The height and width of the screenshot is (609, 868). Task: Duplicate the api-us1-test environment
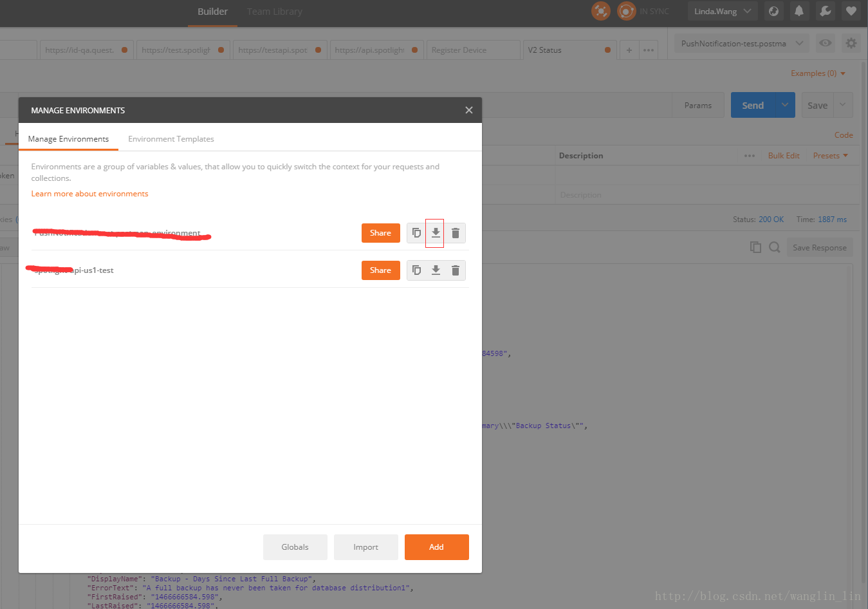point(416,270)
